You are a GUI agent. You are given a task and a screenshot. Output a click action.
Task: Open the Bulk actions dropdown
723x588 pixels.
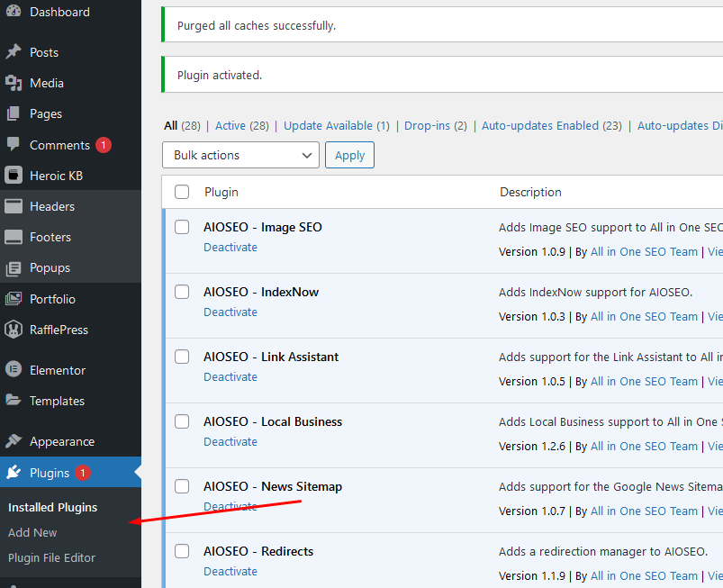240,155
